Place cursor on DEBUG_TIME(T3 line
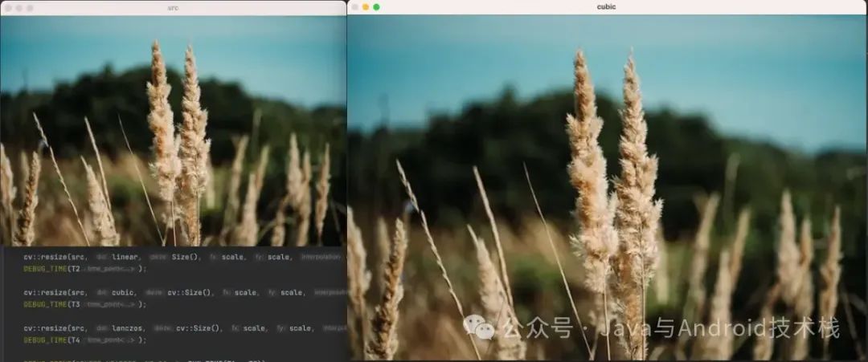Viewport: 868px width, 362px height. point(85,304)
